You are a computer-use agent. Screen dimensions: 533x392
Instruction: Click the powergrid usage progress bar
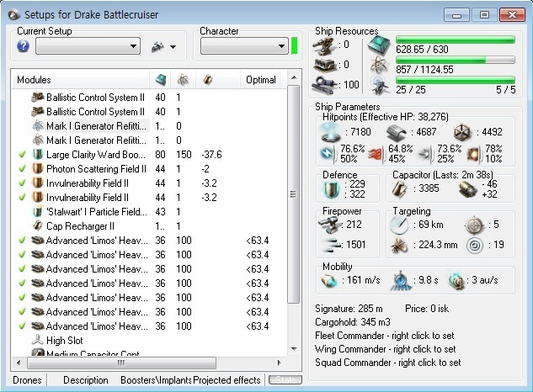pos(456,60)
